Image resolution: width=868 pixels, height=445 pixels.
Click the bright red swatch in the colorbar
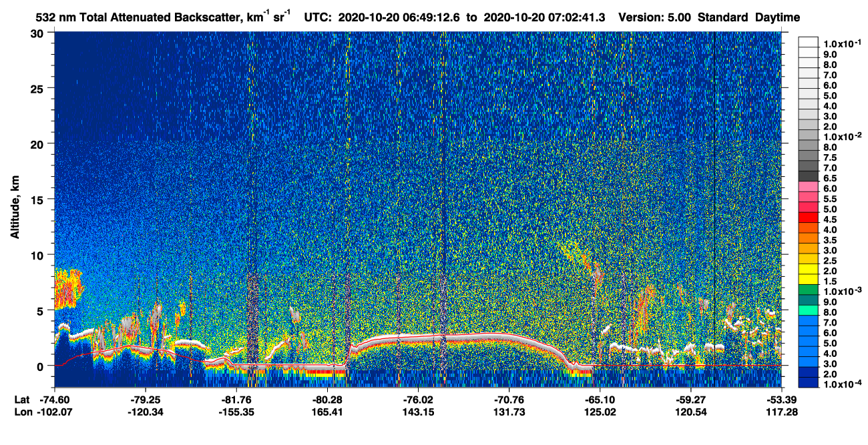click(x=809, y=217)
